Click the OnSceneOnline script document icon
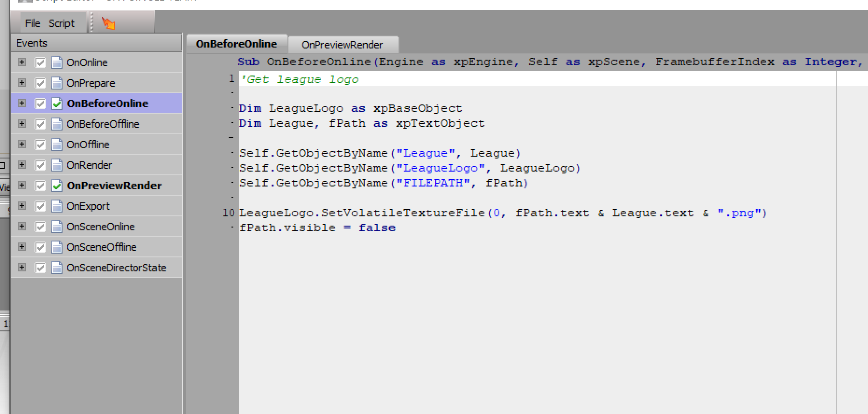This screenshot has width=868, height=414. click(x=57, y=227)
